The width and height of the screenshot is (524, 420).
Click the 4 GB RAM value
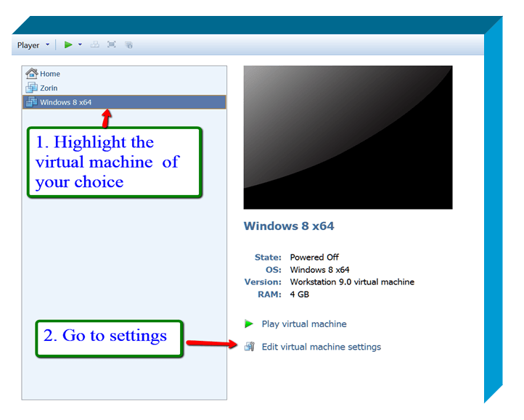(300, 295)
